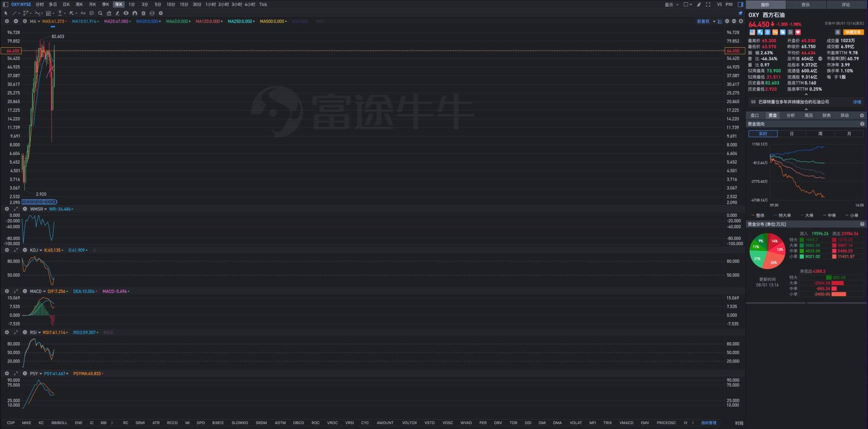Select the cursor pointer drawing tool
The image size is (868, 429).
tap(6, 13)
